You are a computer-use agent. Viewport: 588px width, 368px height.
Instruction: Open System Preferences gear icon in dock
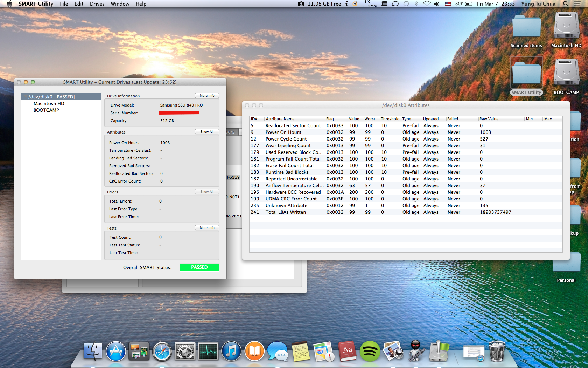(185, 351)
